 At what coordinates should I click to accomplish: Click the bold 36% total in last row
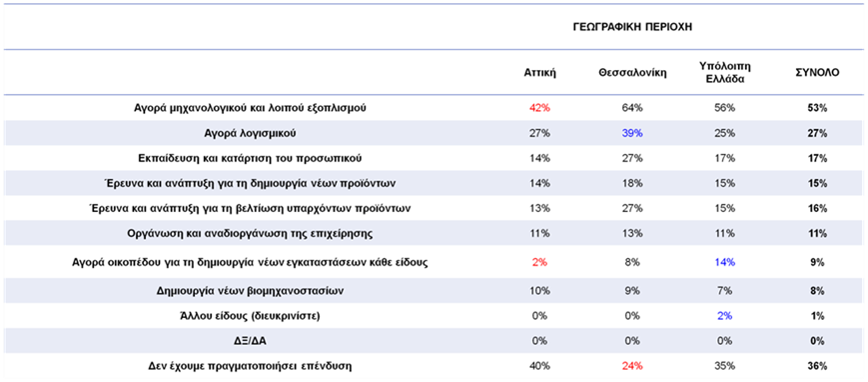(x=817, y=366)
